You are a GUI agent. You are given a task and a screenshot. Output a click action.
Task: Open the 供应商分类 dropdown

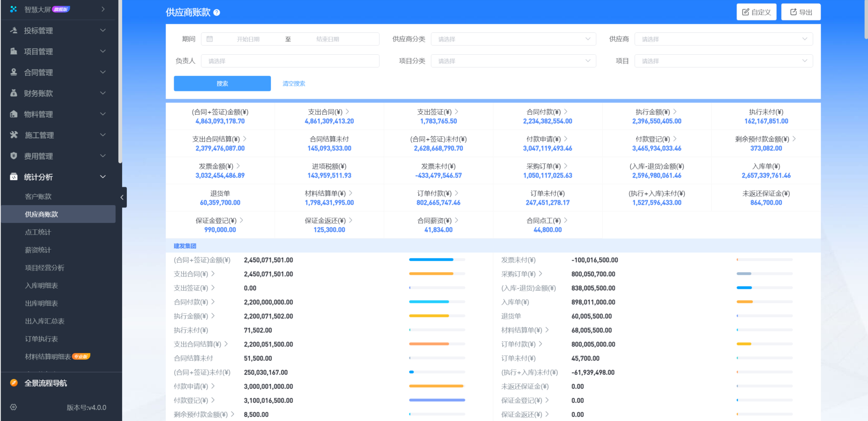click(x=513, y=39)
